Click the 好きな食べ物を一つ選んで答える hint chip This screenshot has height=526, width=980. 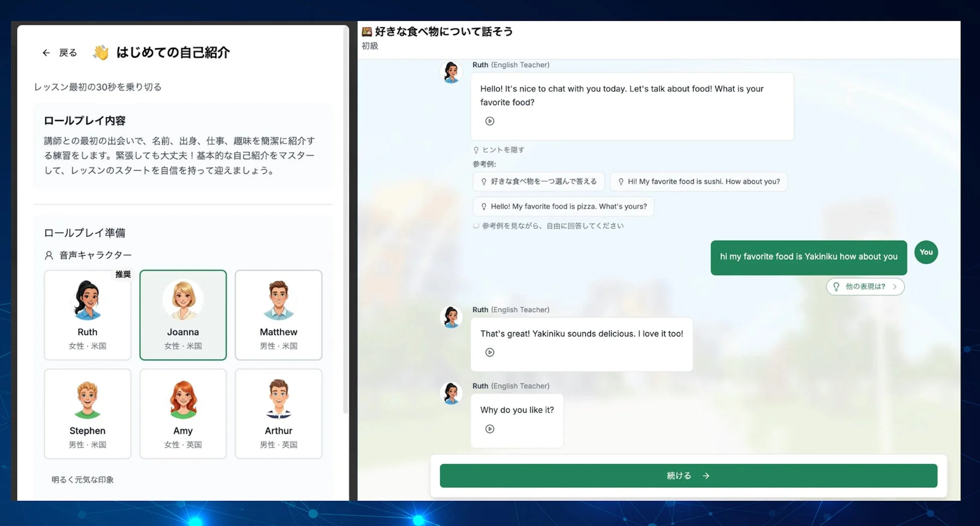539,181
